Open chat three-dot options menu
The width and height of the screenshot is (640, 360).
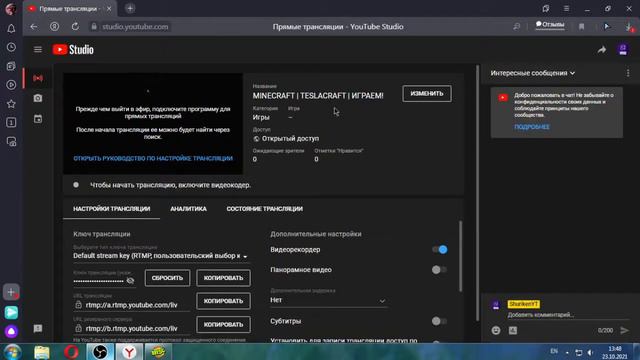tap(628, 73)
